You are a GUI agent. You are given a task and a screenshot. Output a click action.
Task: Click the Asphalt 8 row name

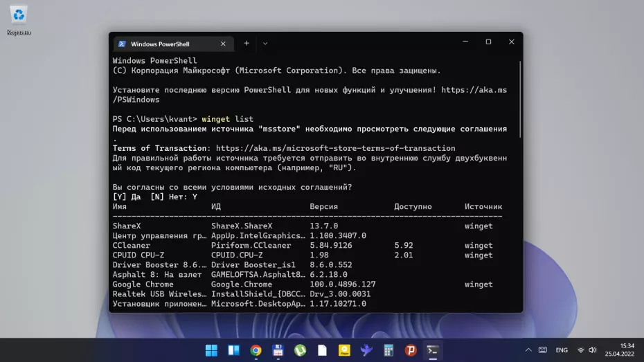(157, 275)
